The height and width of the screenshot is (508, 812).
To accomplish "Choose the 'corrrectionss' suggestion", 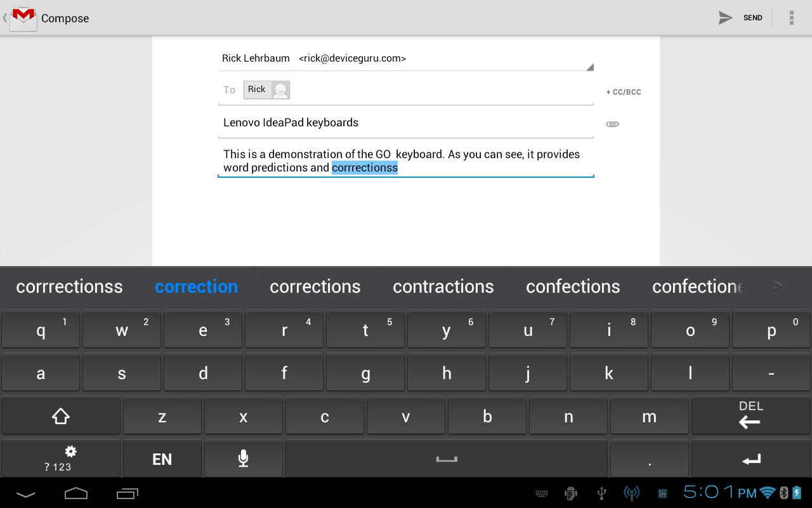I will coord(69,286).
